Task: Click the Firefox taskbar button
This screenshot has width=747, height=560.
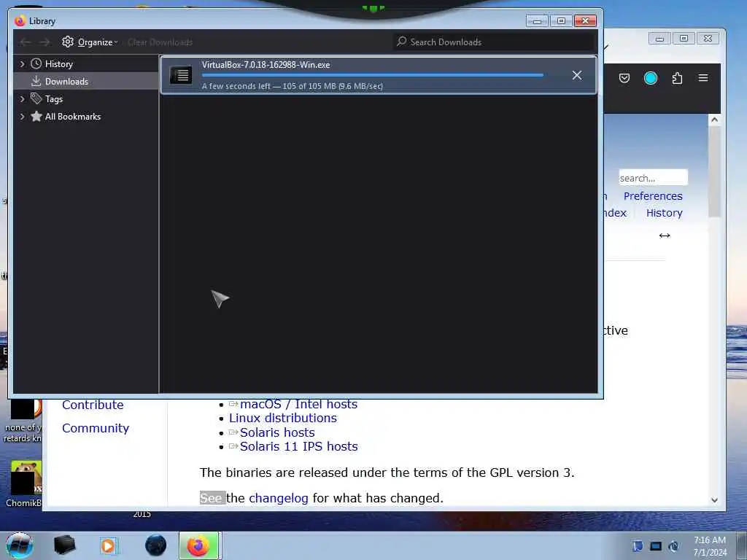Action: pyautogui.click(x=198, y=545)
